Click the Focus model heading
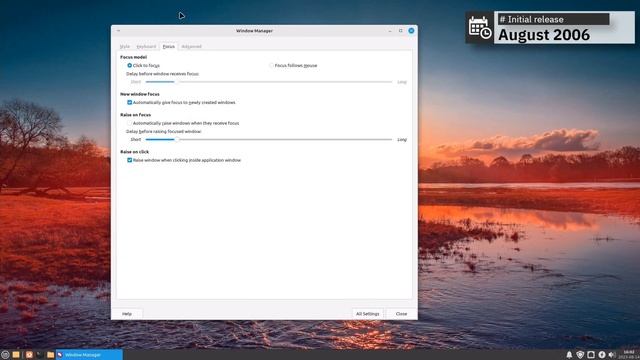Viewport: 640px width, 360px height. coord(133,57)
